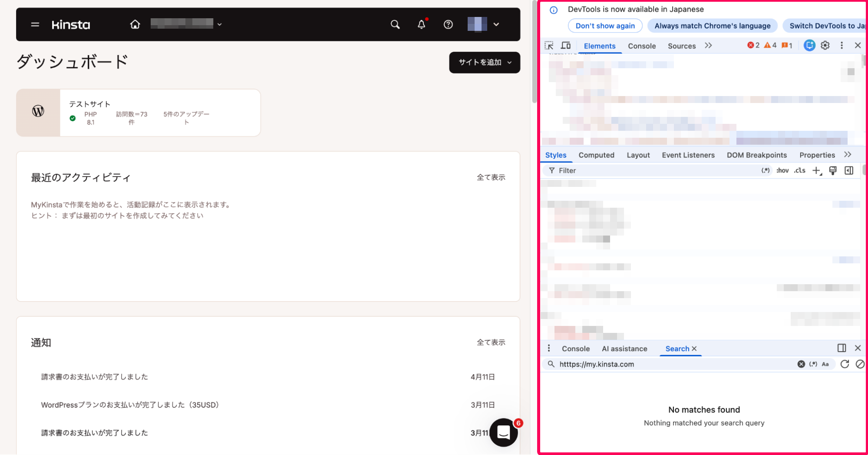Screen dimensions: 868x455
Task: Toggle the drawer dock layout icon
Action: (842, 348)
